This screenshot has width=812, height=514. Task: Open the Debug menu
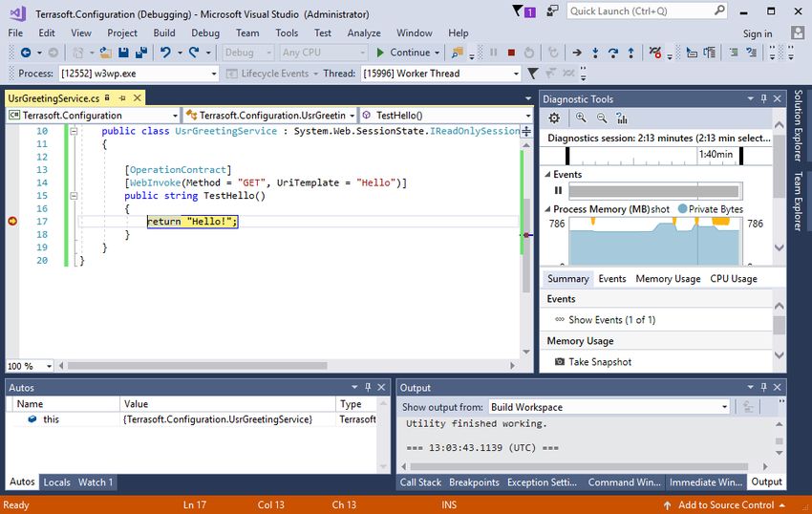tap(205, 32)
